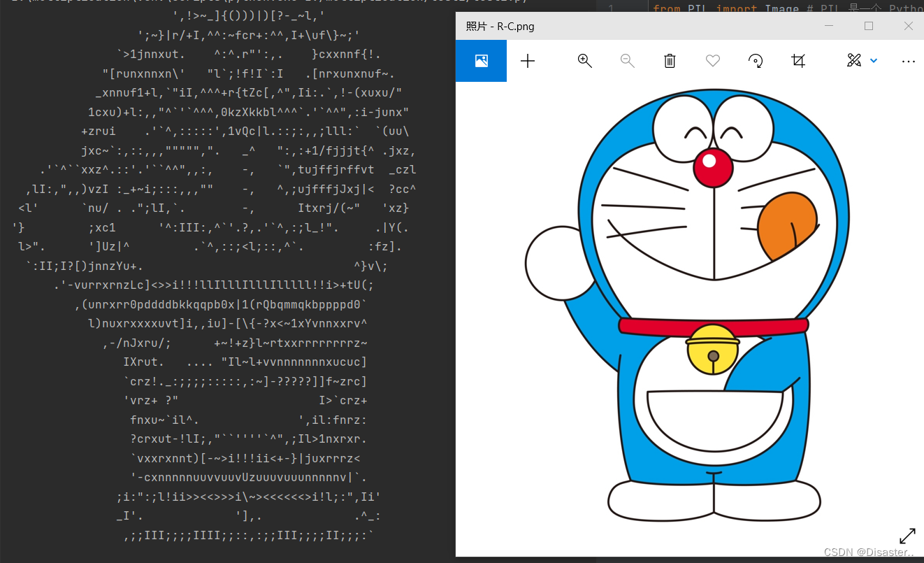Close the Photos window

909,26
